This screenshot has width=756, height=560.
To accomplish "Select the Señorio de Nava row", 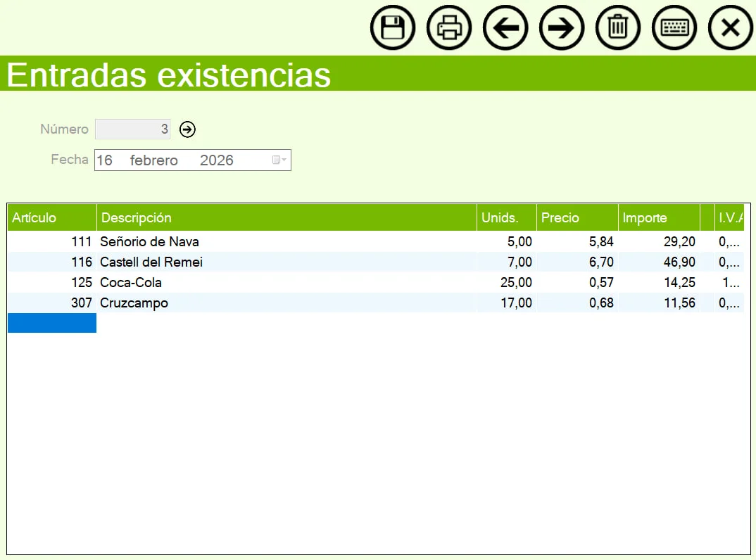I will coord(149,242).
